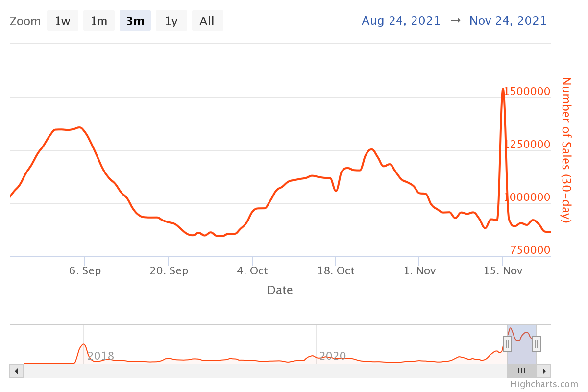This screenshot has width=588, height=392.
Task: Click the Number of Sales axis title
Action: tap(566, 149)
